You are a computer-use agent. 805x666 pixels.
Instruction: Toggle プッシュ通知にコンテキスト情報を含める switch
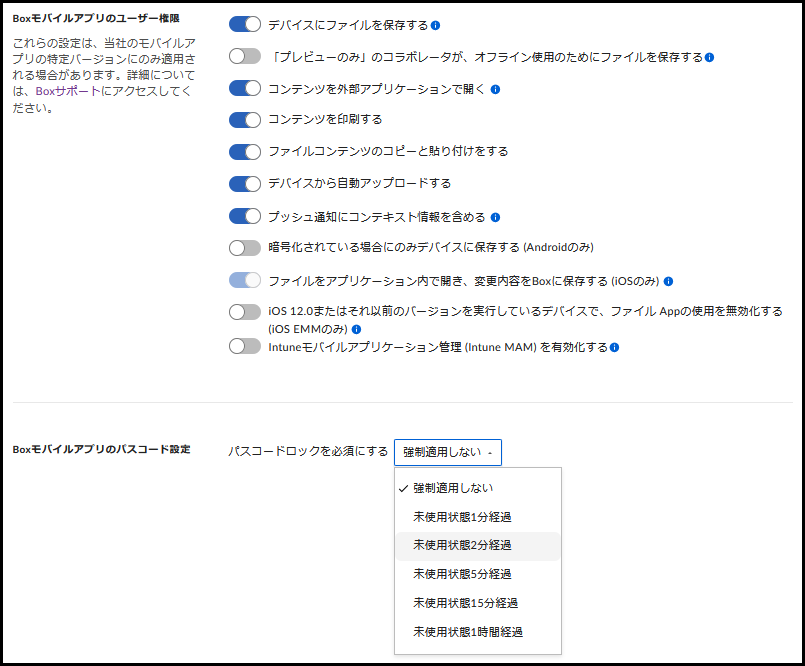244,216
